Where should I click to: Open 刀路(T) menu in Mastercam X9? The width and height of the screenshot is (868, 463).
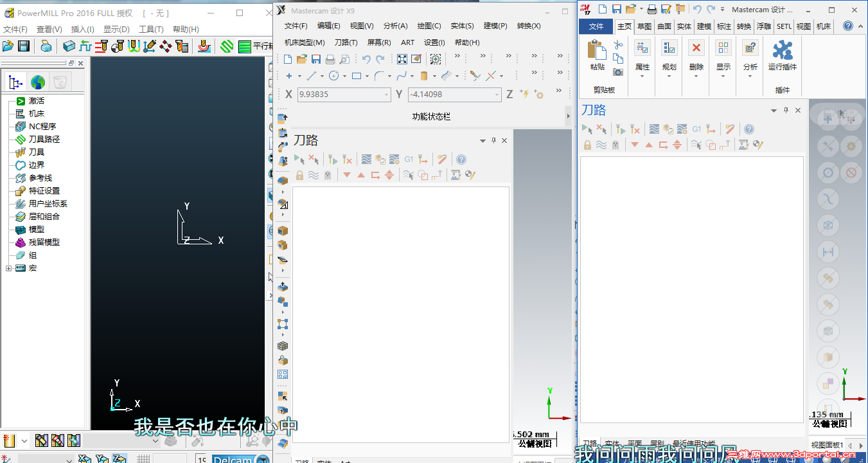click(346, 42)
